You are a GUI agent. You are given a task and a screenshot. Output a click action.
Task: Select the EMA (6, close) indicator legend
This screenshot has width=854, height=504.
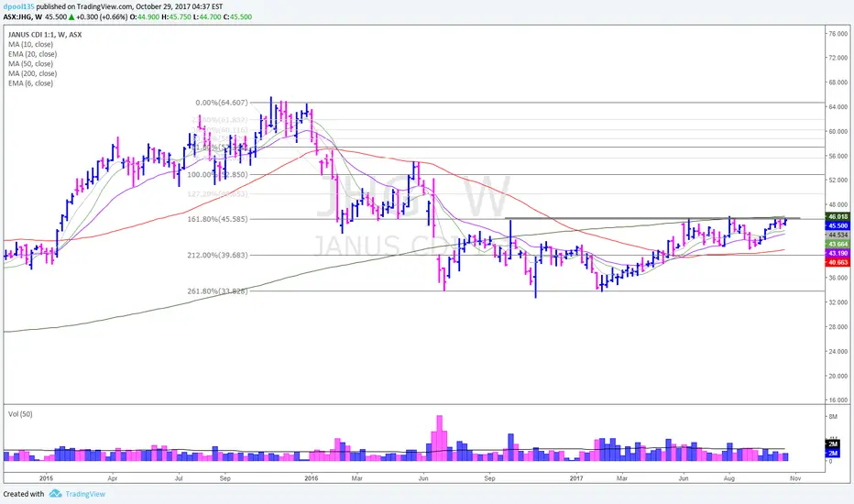30,83
